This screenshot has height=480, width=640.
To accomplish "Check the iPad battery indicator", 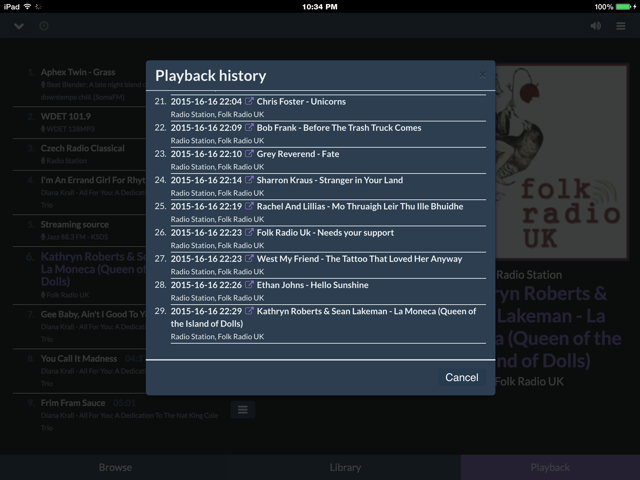I will (x=624, y=7).
